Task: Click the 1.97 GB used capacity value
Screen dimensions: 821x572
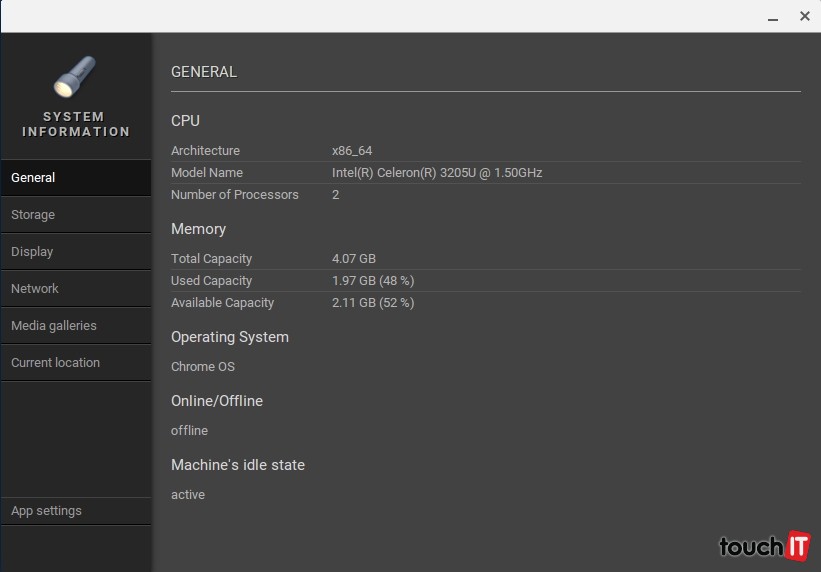Action: pyautogui.click(x=372, y=281)
